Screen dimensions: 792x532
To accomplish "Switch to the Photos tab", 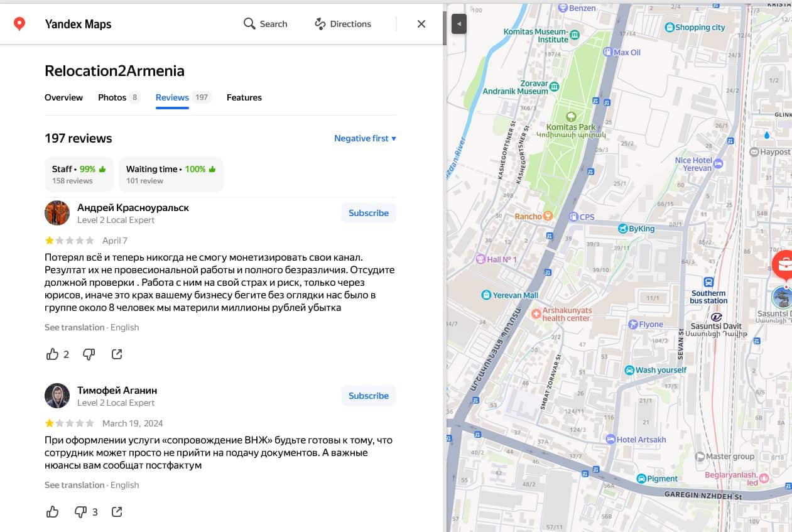I will click(x=112, y=97).
